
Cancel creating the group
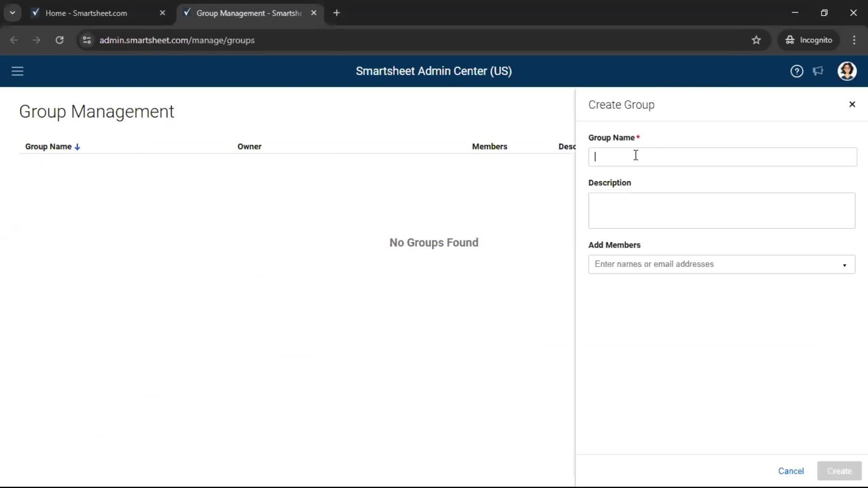(791, 471)
